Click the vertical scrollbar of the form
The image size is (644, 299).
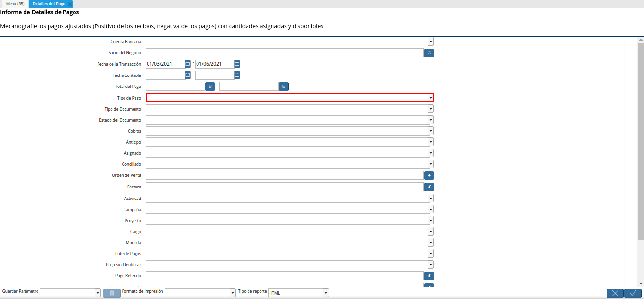(641, 142)
